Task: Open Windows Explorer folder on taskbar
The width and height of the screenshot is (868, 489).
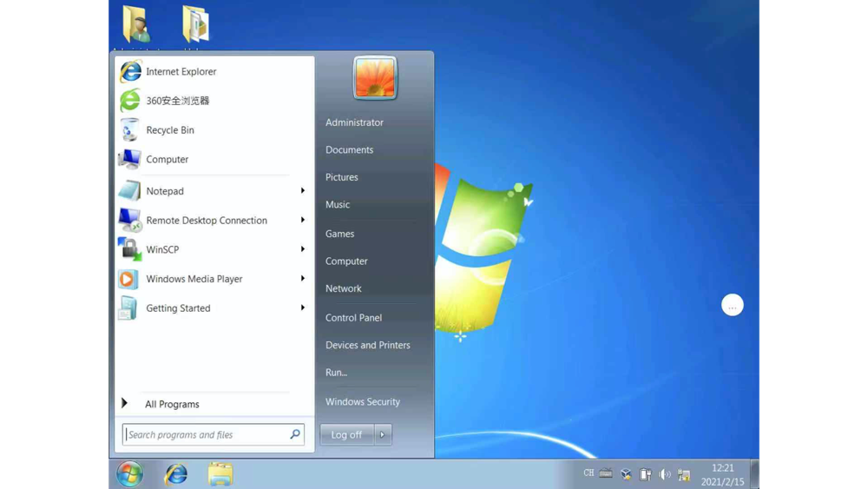Action: 220,474
